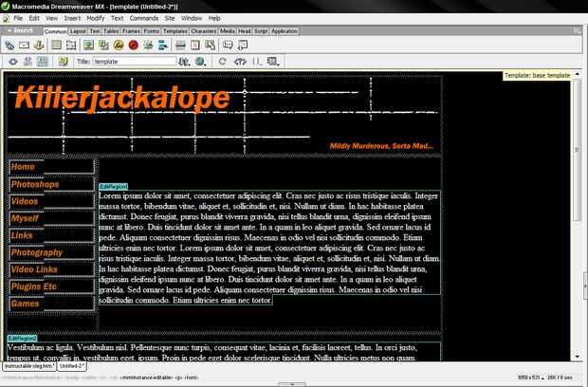The height and width of the screenshot is (387, 588).
Task: Insert a Hyperlink from Common bar
Action: point(9,46)
